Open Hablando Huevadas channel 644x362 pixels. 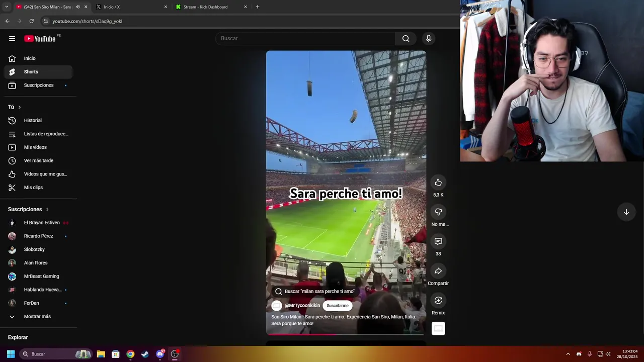tap(38, 290)
